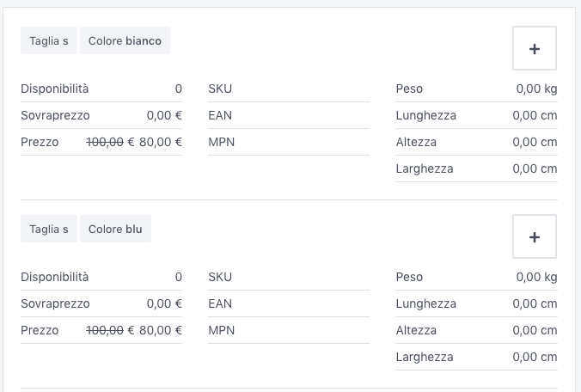Click Larghezza row in bianco variant
Screen dimensions: 581x392
click(476, 168)
